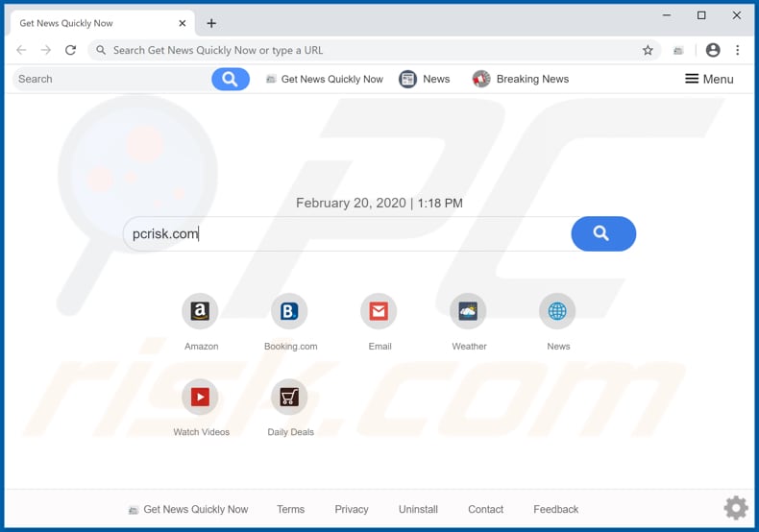Open the hamburger Menu
This screenshot has width=759, height=532.
tap(709, 79)
